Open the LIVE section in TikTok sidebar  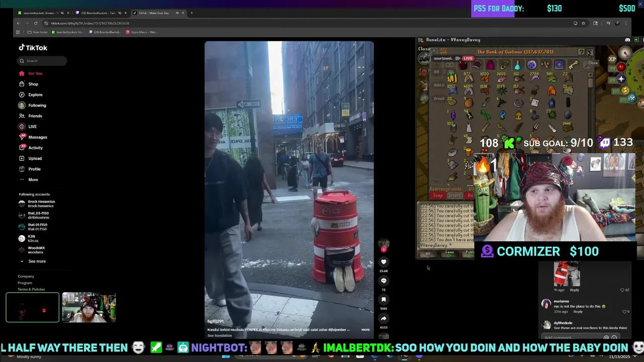tap(28, 126)
